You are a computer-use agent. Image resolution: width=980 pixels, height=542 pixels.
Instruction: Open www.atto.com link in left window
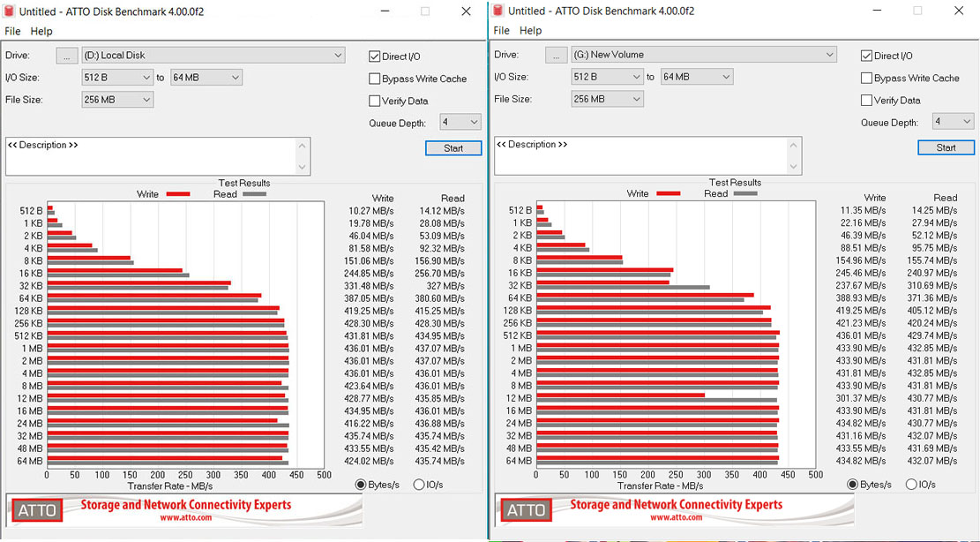coord(185,517)
